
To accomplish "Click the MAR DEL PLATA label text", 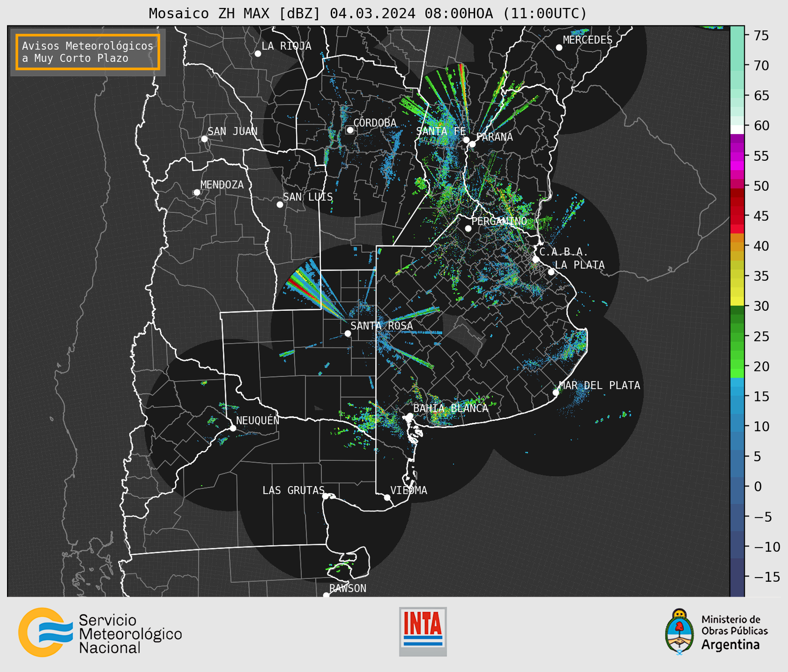I will click(600, 385).
